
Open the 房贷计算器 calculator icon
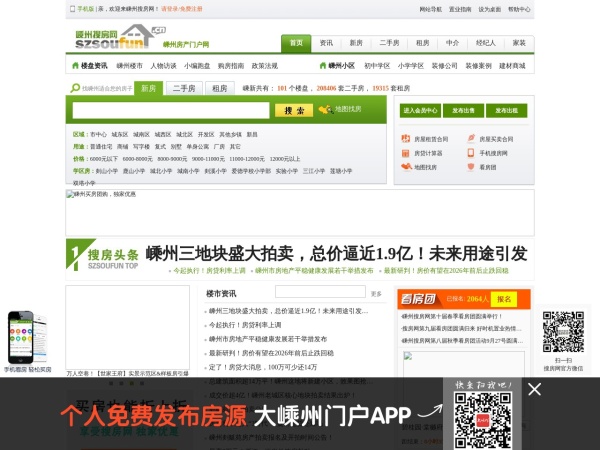click(x=406, y=153)
